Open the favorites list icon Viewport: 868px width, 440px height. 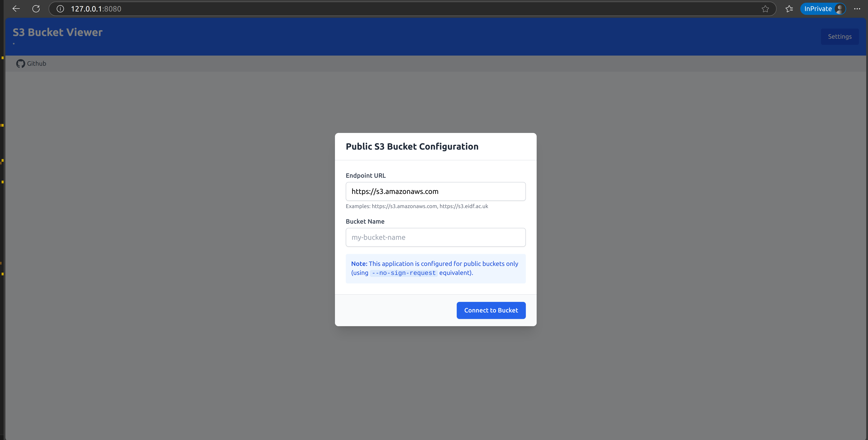coord(789,9)
